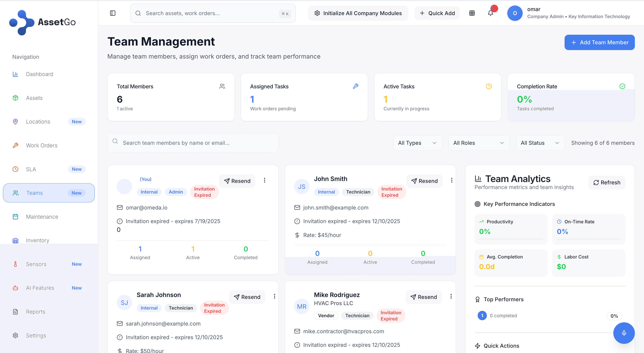
Task: Open the Dashboard chart icon
Action: pos(15,74)
